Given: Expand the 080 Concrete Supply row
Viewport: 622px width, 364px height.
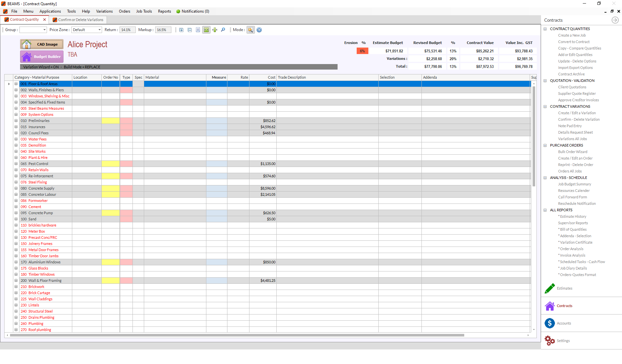Looking at the screenshot, I should pos(16,188).
